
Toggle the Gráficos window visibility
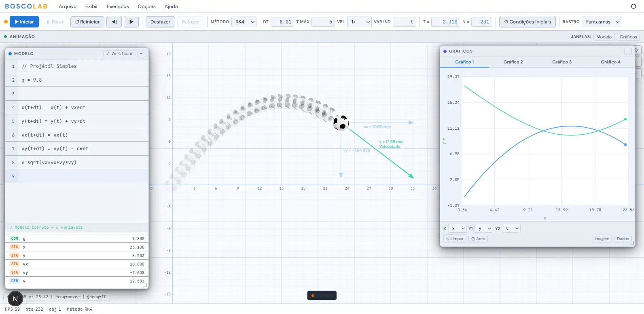click(x=628, y=37)
